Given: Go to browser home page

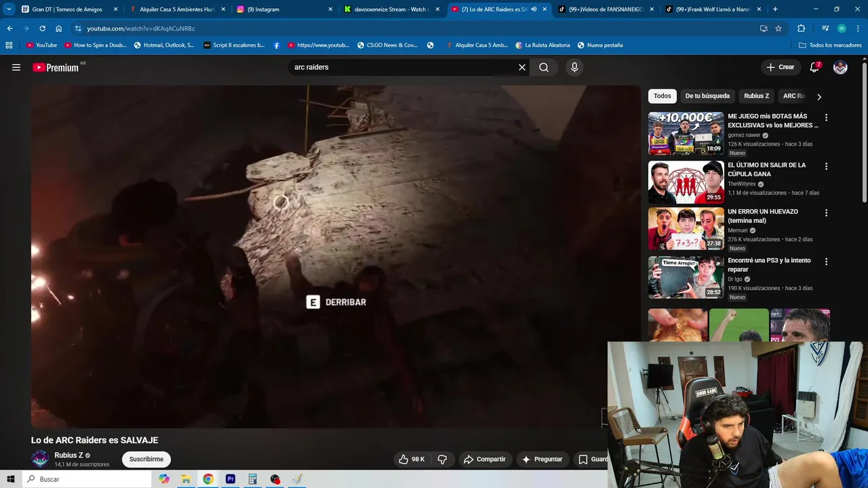Looking at the screenshot, I should [58, 28].
